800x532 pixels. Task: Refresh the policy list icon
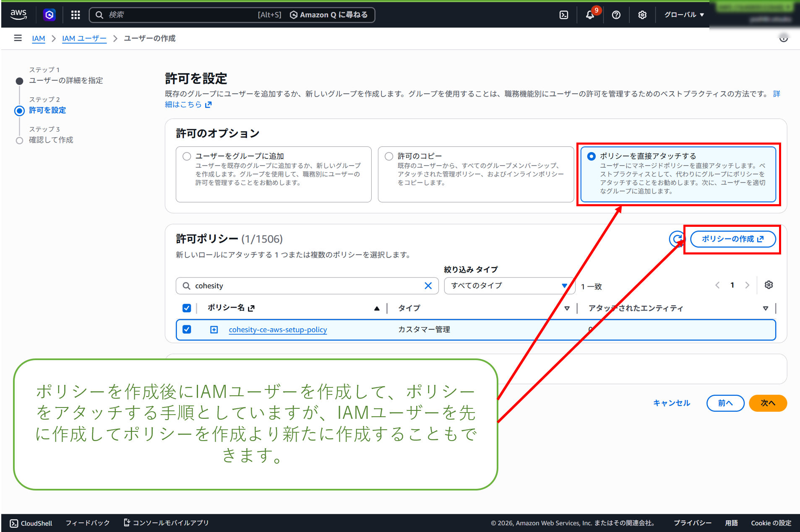point(676,239)
